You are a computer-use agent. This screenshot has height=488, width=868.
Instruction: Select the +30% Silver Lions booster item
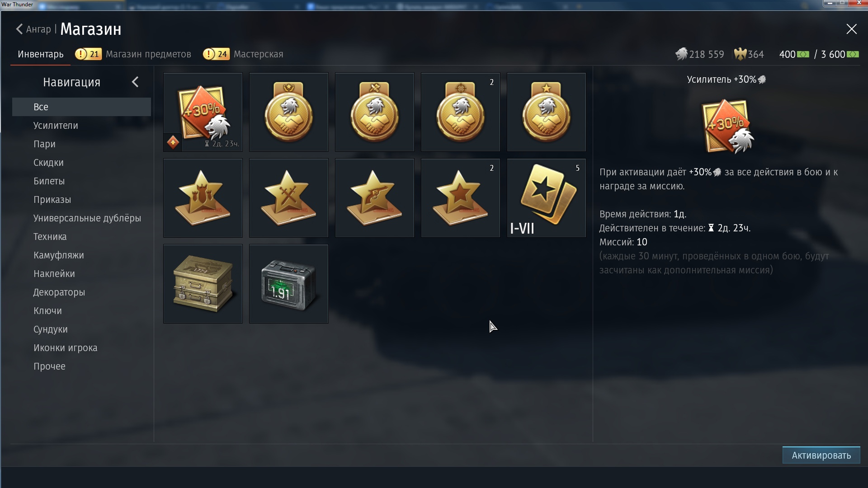click(x=203, y=112)
